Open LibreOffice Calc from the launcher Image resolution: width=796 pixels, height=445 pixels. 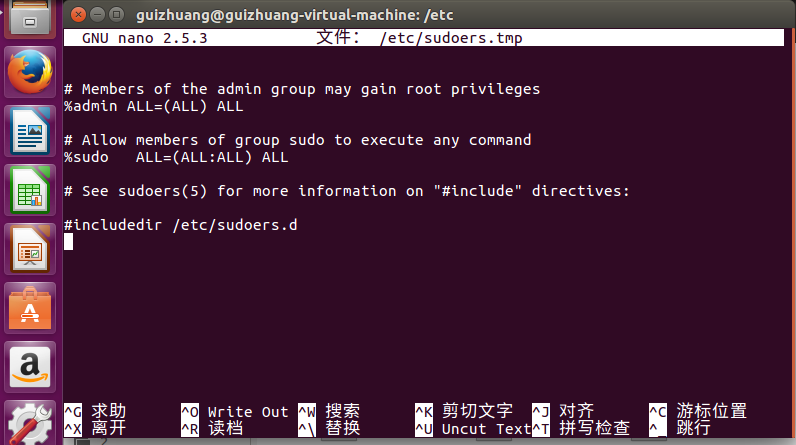pyautogui.click(x=29, y=190)
